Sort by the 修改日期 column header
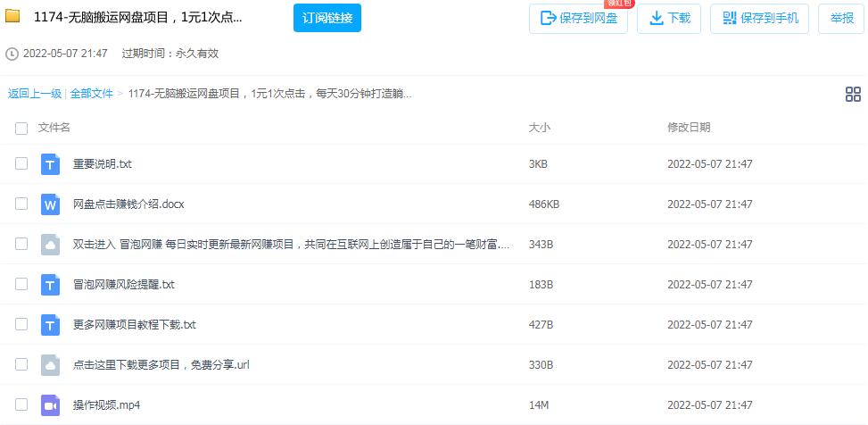The height and width of the screenshot is (425, 868). tap(689, 128)
